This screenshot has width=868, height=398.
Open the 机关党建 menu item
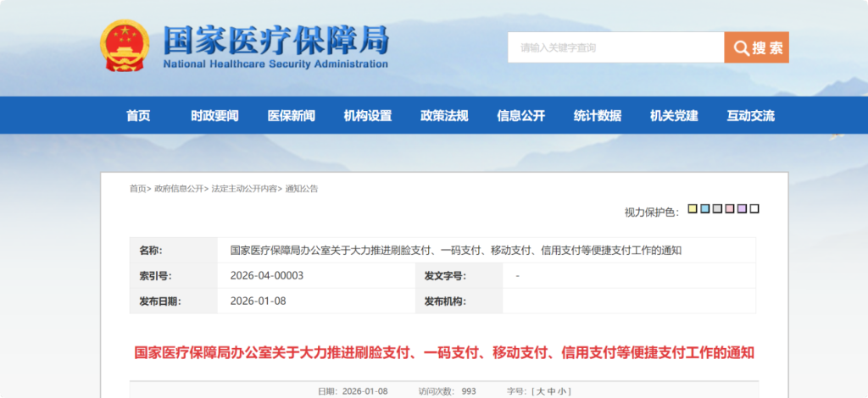(x=674, y=116)
